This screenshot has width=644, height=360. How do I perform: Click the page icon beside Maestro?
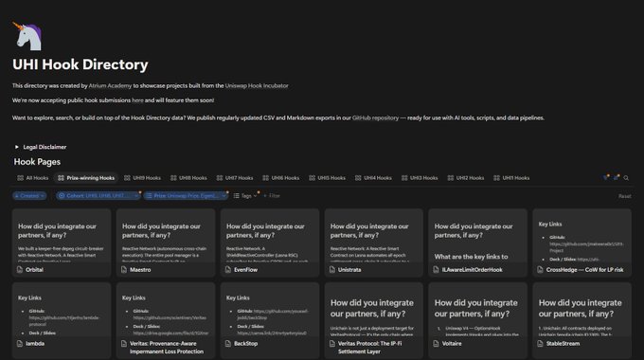click(124, 270)
